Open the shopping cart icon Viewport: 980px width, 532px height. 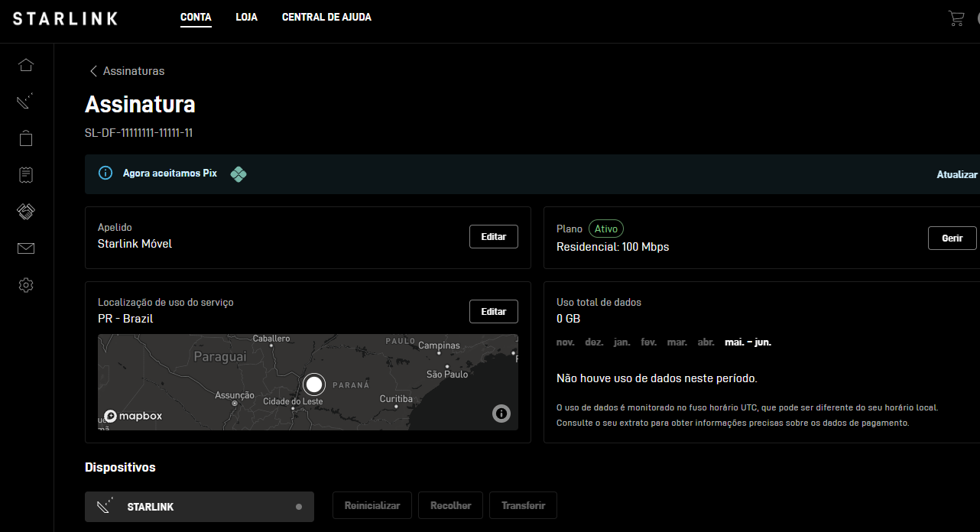(x=956, y=18)
